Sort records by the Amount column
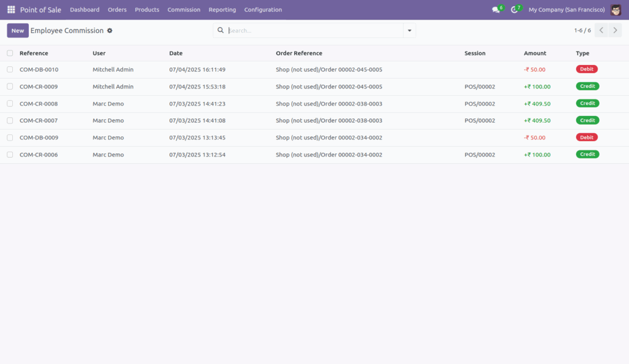The width and height of the screenshot is (629, 364). (535, 53)
